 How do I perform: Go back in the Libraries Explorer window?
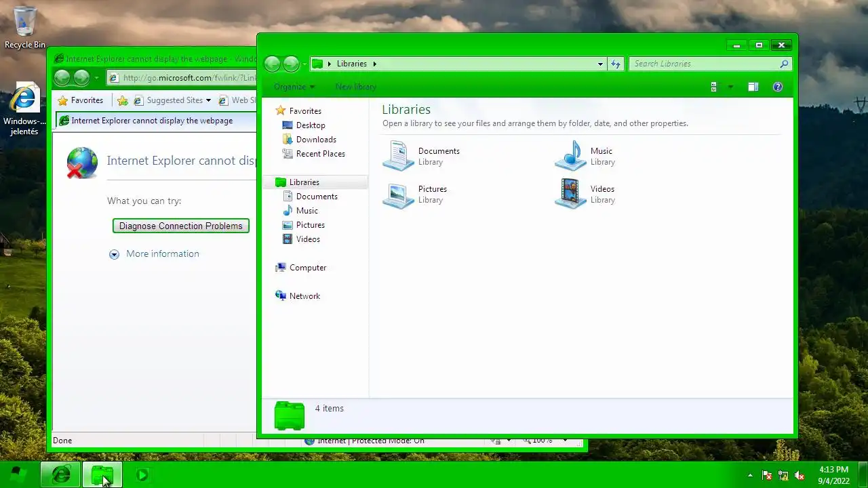point(272,64)
